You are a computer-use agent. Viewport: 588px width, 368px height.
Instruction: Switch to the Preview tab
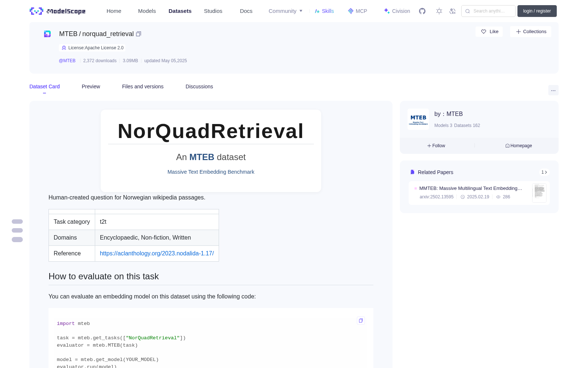coord(91,86)
